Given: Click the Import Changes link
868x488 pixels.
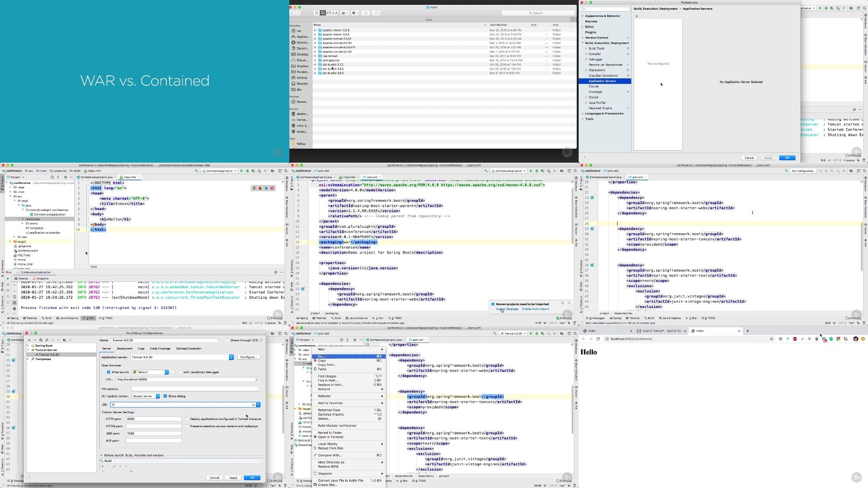Looking at the screenshot, I should [x=507, y=309].
